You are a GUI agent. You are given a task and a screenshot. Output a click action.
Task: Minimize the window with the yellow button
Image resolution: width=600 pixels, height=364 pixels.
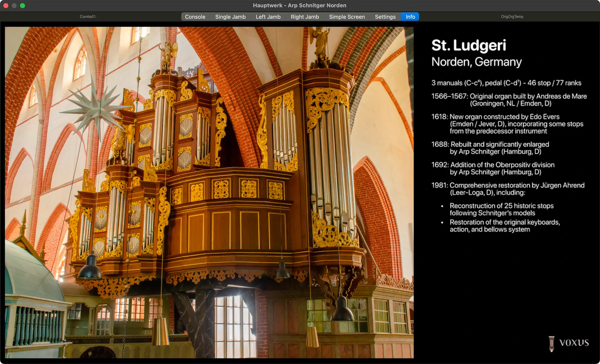[14, 5]
